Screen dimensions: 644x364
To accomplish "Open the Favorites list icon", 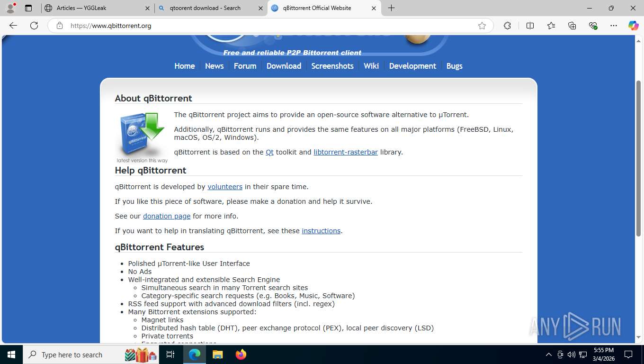I will pos(551,26).
